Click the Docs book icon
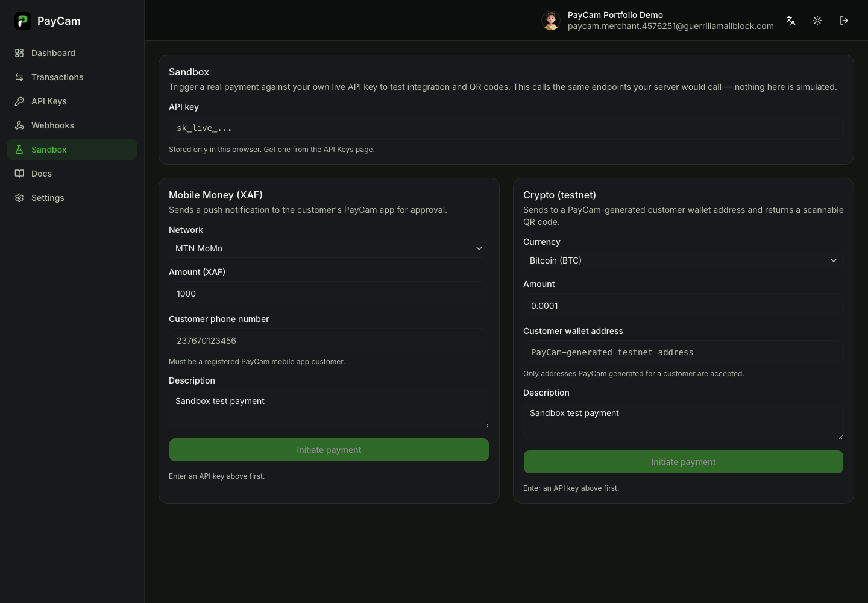Image resolution: width=868 pixels, height=603 pixels. (19, 174)
